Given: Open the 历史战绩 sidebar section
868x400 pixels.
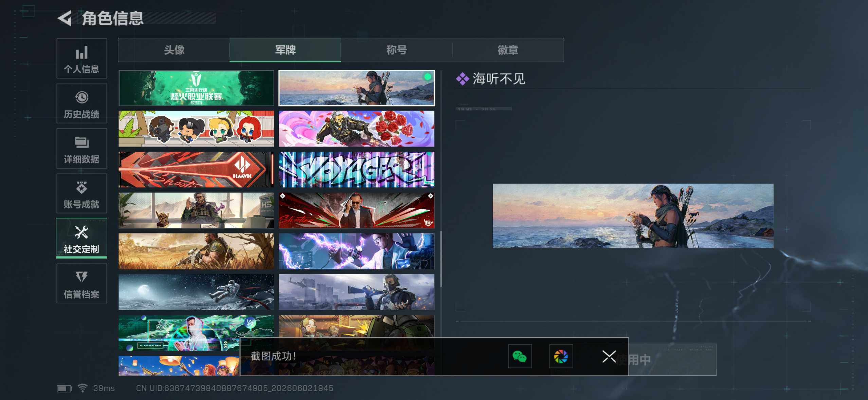Looking at the screenshot, I should (82, 103).
